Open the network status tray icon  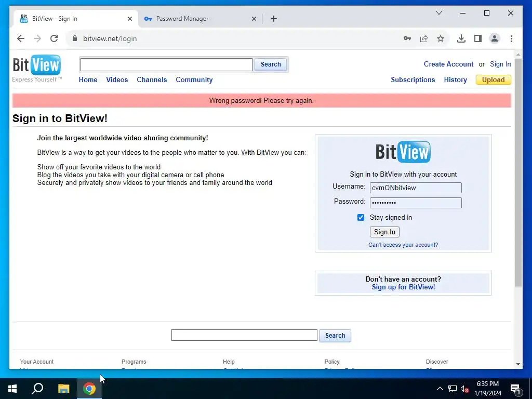coord(453,389)
